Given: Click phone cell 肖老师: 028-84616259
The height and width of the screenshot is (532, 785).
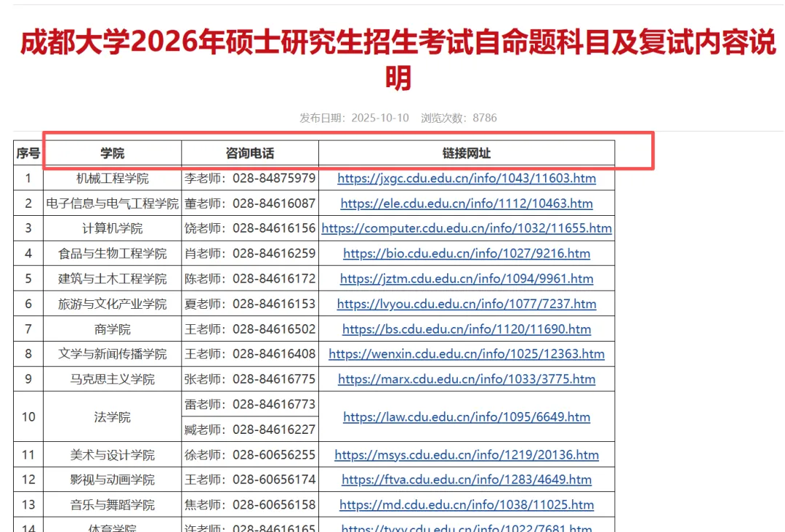Looking at the screenshot, I should [x=250, y=253].
